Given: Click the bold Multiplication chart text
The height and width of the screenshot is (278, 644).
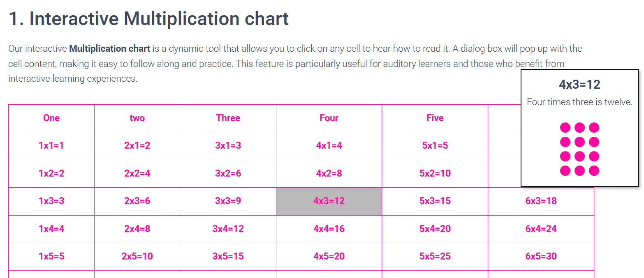Looking at the screenshot, I should click(109, 48).
